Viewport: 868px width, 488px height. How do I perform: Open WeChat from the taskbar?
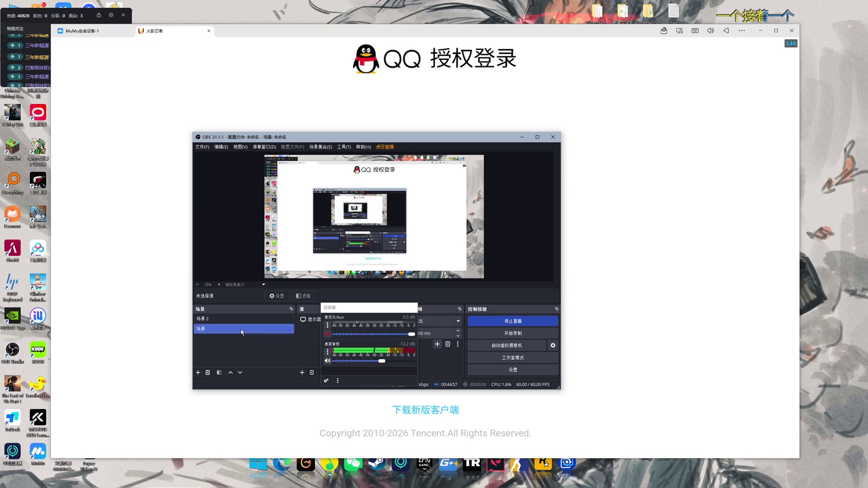[353, 463]
